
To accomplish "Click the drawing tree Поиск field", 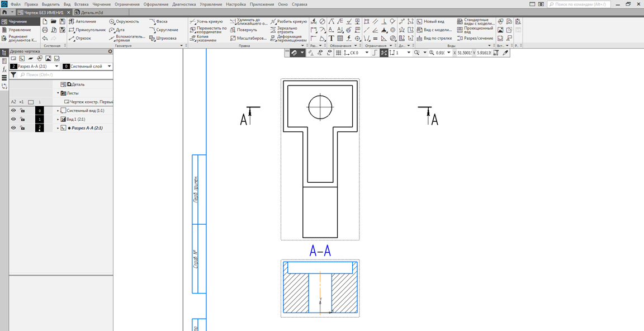I will tap(66, 75).
